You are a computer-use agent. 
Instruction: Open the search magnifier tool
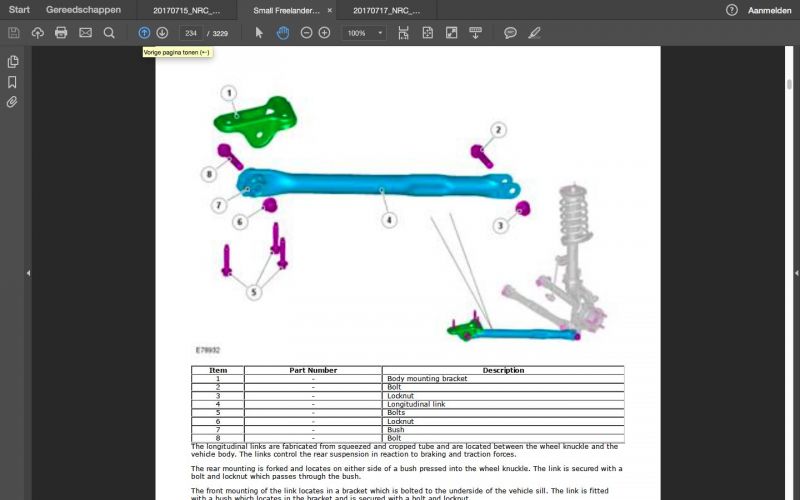tap(109, 33)
